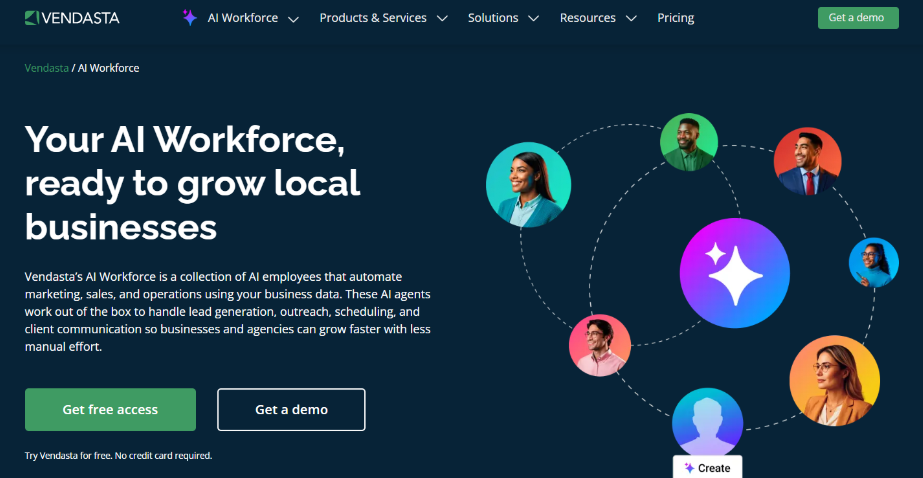Follow the Vendasta breadcrumb link
This screenshot has height=478, width=923.
coord(47,68)
